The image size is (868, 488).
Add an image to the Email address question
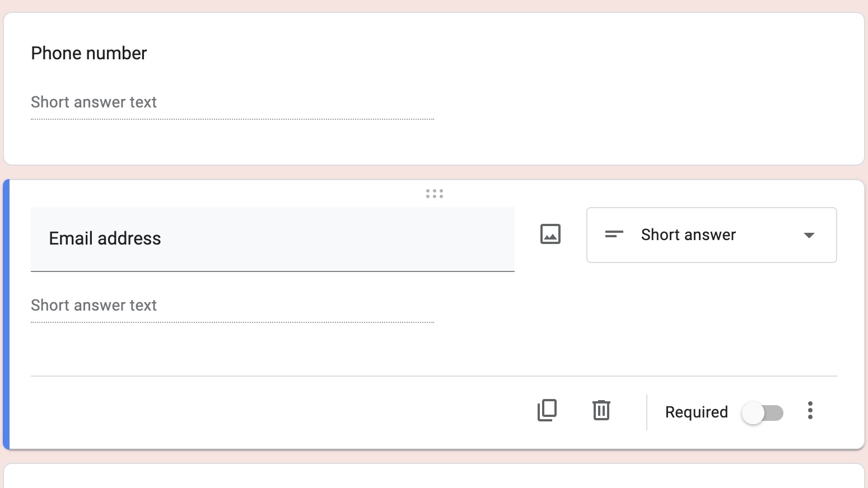pyautogui.click(x=550, y=234)
